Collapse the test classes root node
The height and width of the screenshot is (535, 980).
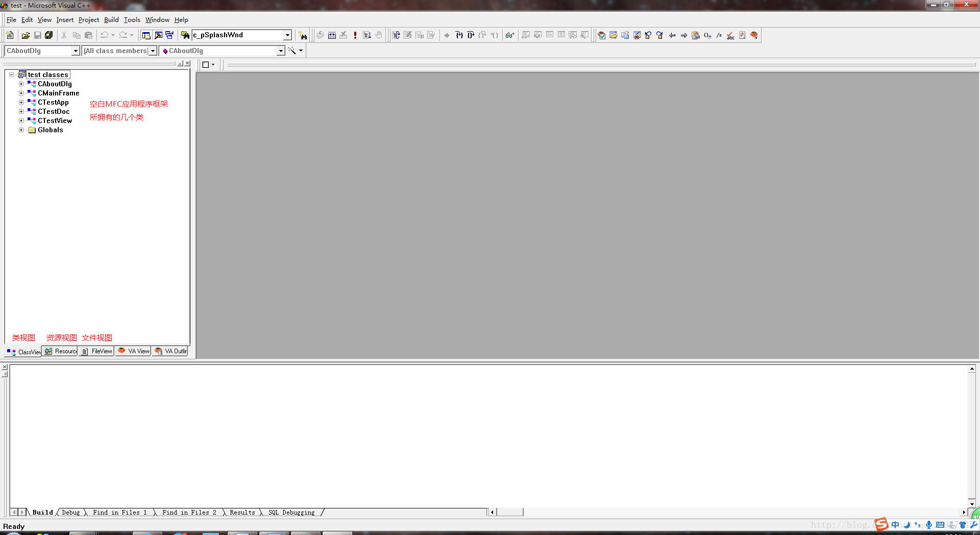click(11, 75)
